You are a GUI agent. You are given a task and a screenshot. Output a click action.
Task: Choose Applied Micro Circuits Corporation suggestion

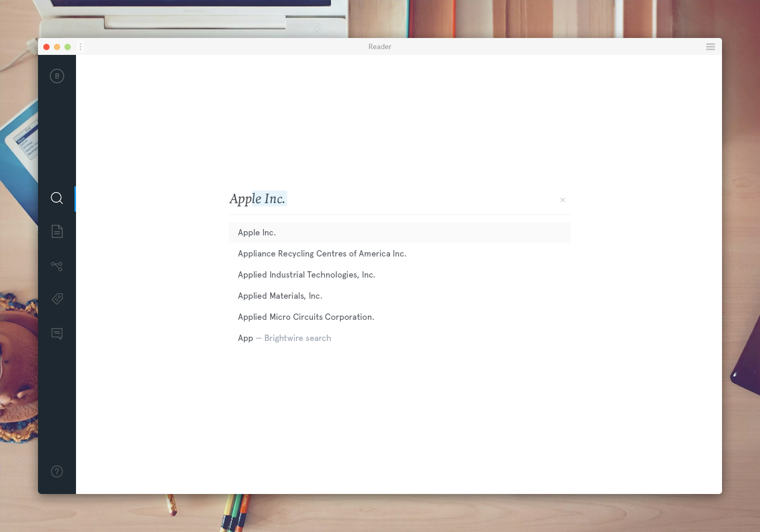coord(399,317)
